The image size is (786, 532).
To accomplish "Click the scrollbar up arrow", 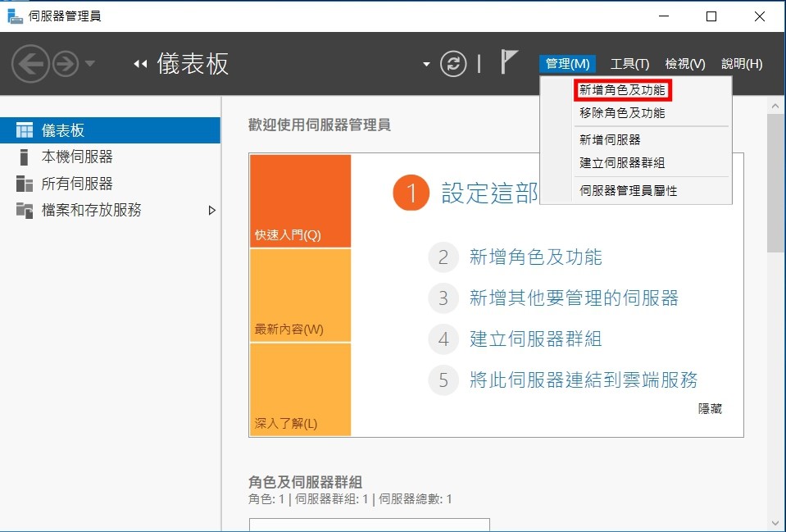I will click(775, 106).
